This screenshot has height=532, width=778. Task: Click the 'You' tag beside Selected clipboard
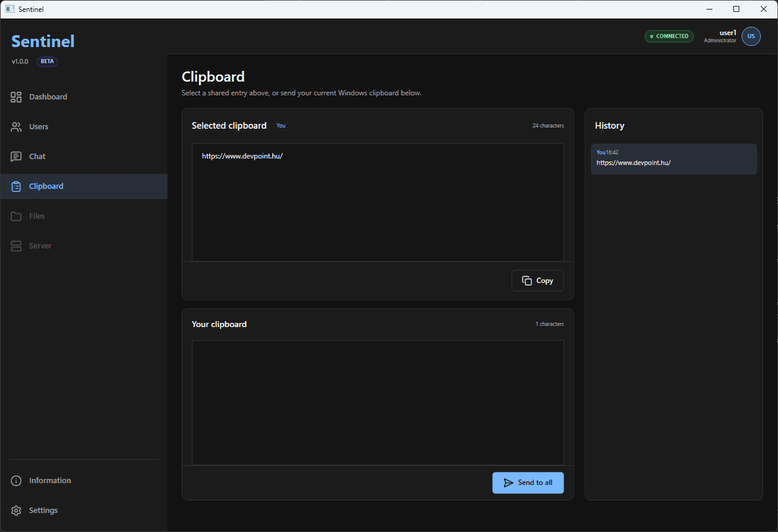coord(281,126)
